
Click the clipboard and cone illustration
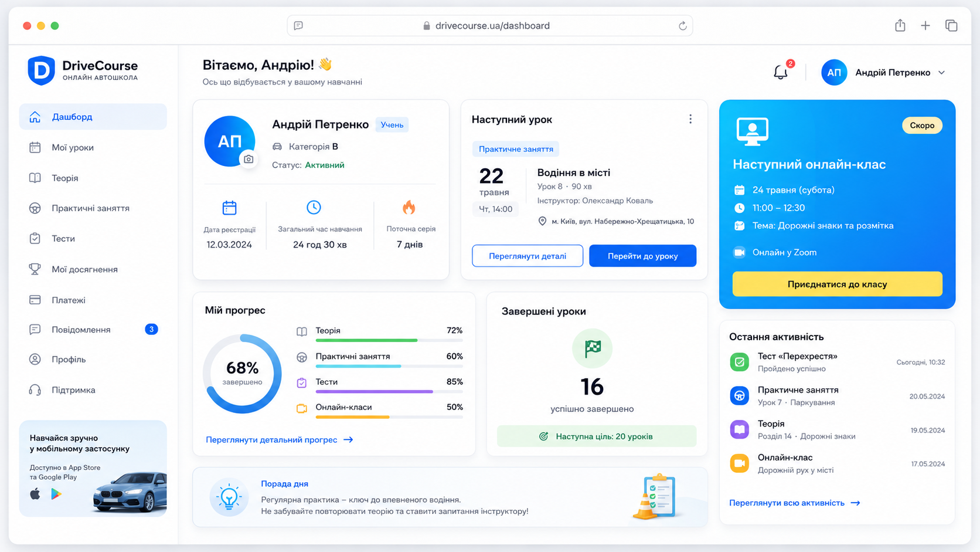655,497
